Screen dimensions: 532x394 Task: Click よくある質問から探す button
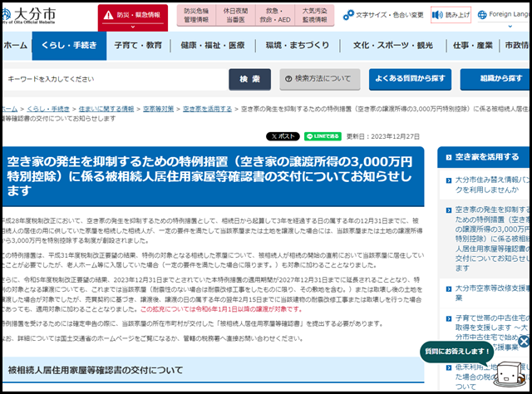410,80
